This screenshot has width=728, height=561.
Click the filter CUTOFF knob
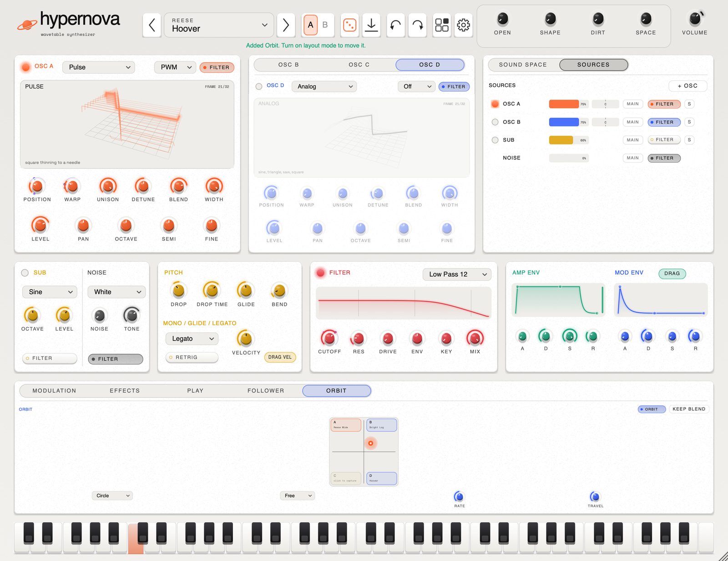point(329,338)
